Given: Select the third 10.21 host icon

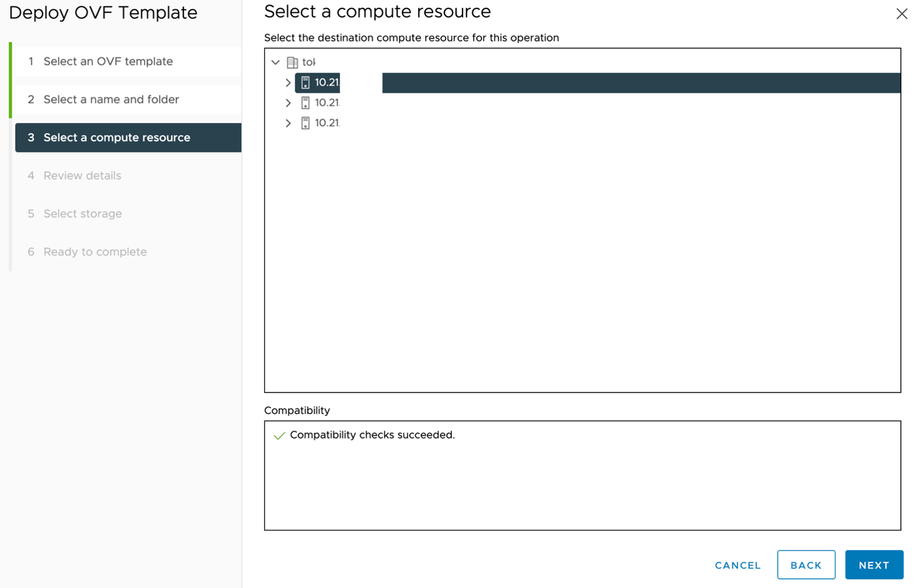Looking at the screenshot, I should point(306,123).
